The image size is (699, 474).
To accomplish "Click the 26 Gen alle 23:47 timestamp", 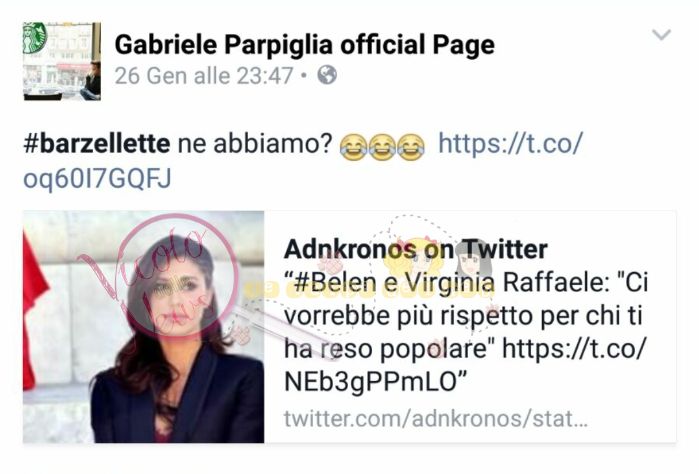I will [204, 75].
